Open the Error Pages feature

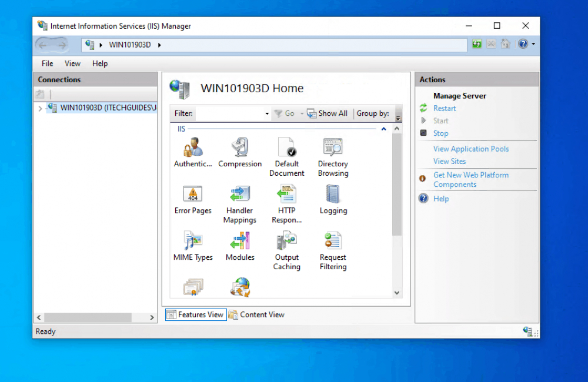click(x=193, y=199)
